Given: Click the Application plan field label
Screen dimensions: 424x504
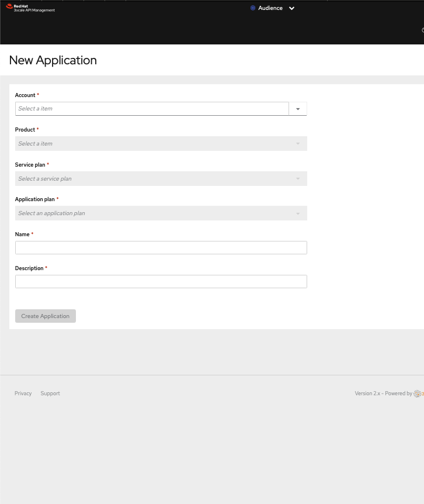Looking at the screenshot, I should pyautogui.click(x=34, y=199).
